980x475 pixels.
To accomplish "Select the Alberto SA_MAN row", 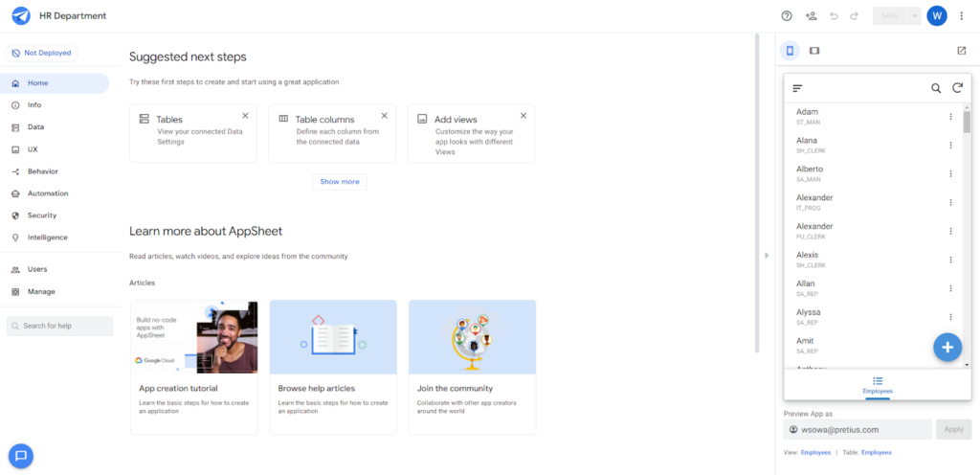I will pyautogui.click(x=874, y=173).
